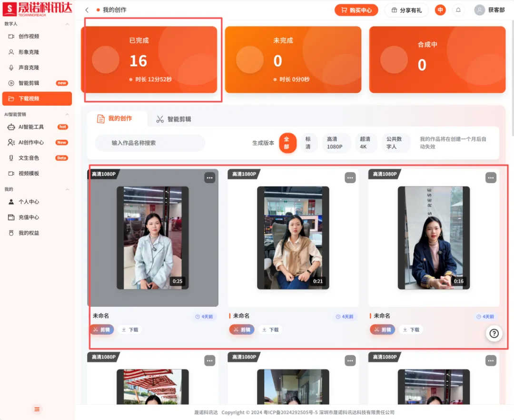Select the 超清4K version filter

click(x=365, y=143)
